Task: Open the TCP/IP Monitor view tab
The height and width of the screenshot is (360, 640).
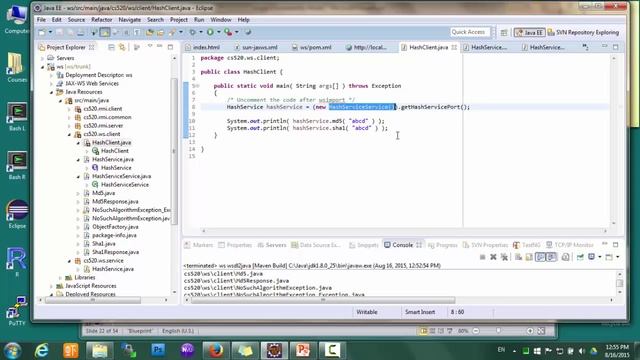Action: [x=570, y=245]
